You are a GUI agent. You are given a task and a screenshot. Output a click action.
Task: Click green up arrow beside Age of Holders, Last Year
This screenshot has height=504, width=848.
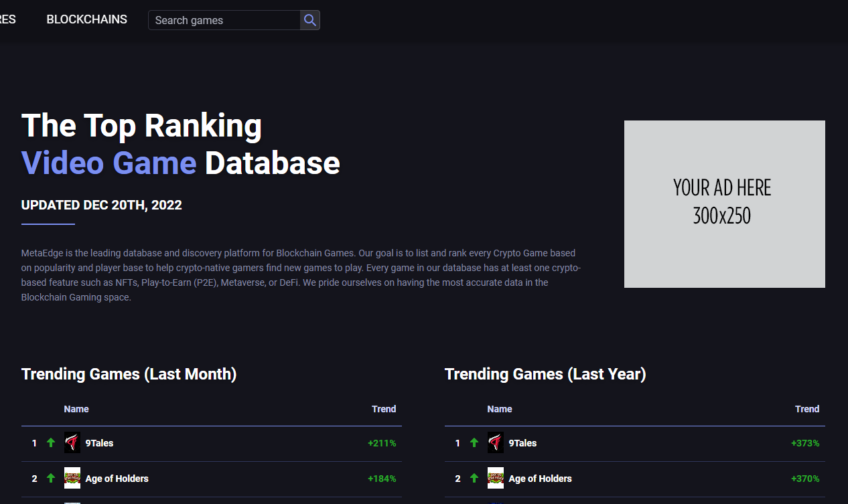(x=474, y=479)
